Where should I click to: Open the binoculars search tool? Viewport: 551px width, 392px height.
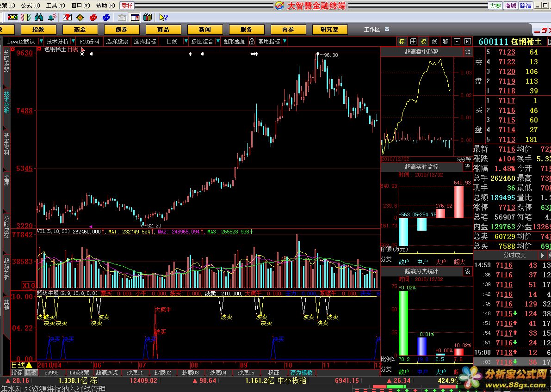pos(39,17)
